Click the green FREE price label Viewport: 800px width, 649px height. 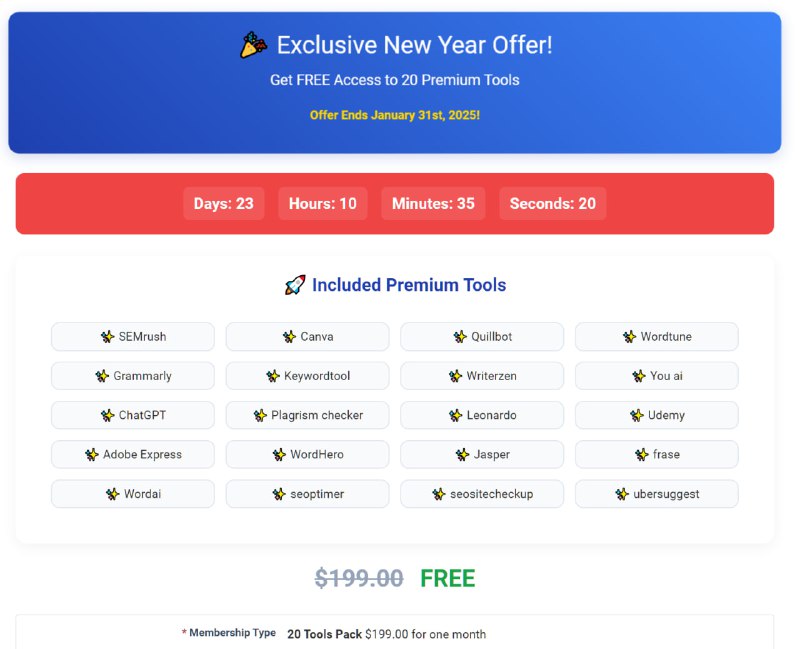(447, 579)
